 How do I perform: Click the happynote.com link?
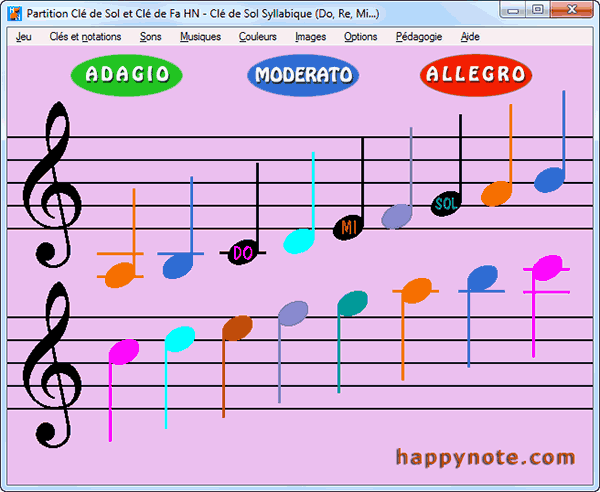pyautogui.click(x=485, y=457)
